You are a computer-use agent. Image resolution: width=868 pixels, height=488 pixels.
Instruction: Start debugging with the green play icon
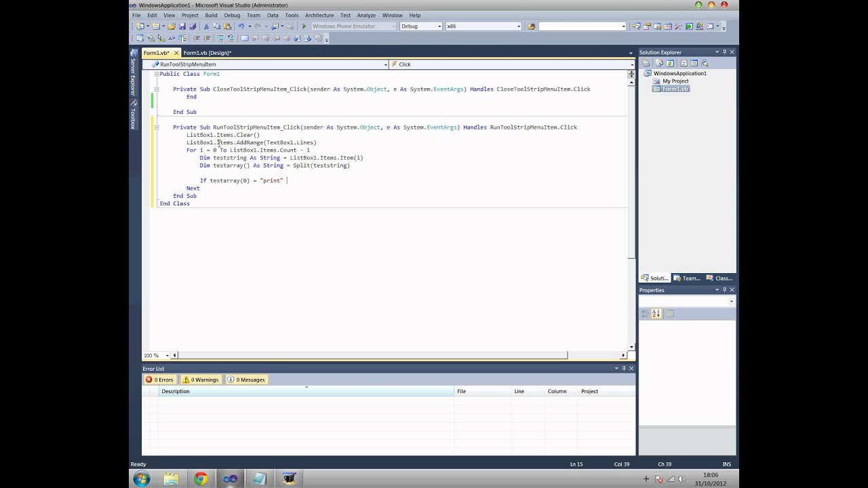[304, 26]
